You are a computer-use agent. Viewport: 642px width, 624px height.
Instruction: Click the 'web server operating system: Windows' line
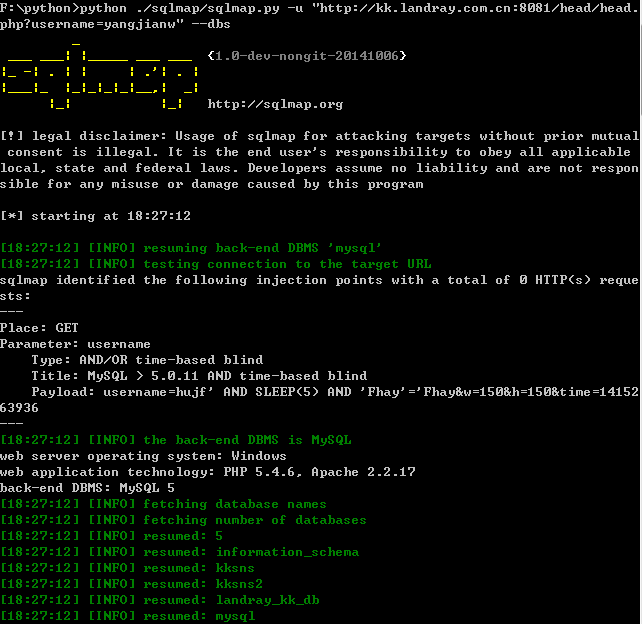[x=143, y=456]
